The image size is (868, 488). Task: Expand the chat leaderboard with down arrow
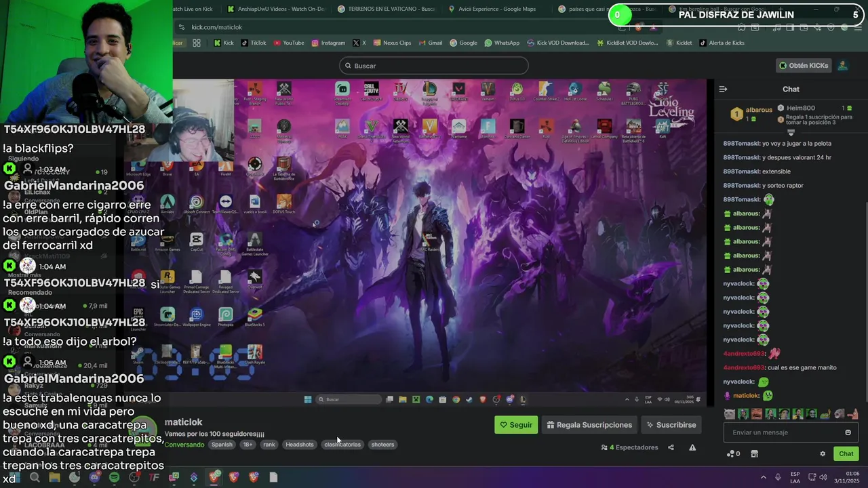pos(791,133)
